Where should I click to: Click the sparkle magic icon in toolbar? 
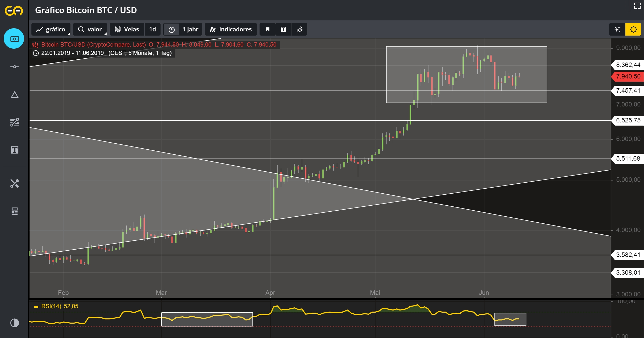pos(617,29)
